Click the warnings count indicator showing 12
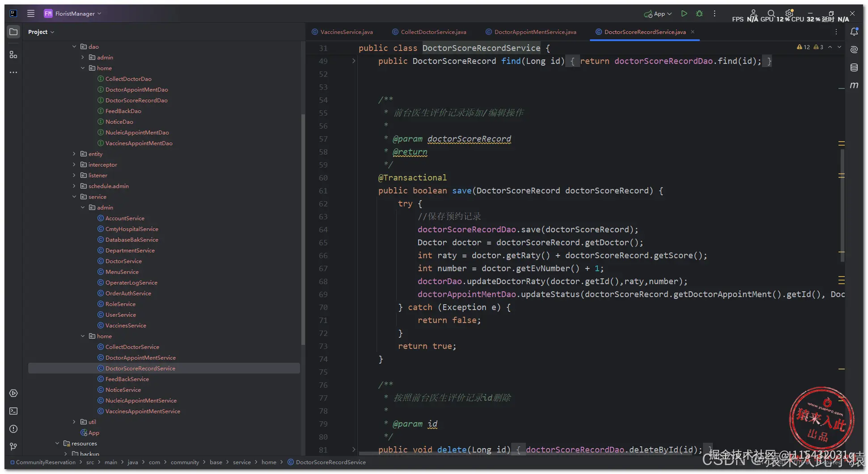The image size is (868, 474). (804, 47)
